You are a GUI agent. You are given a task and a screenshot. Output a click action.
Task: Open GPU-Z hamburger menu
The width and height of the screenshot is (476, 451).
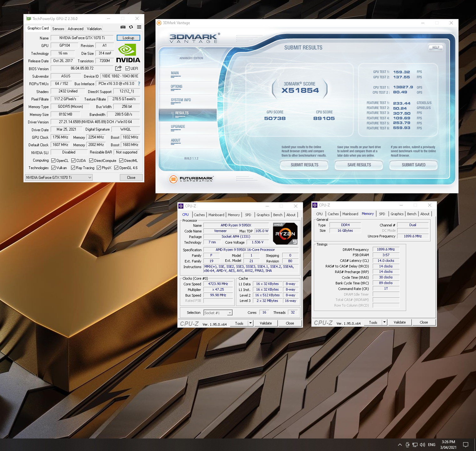tap(139, 27)
